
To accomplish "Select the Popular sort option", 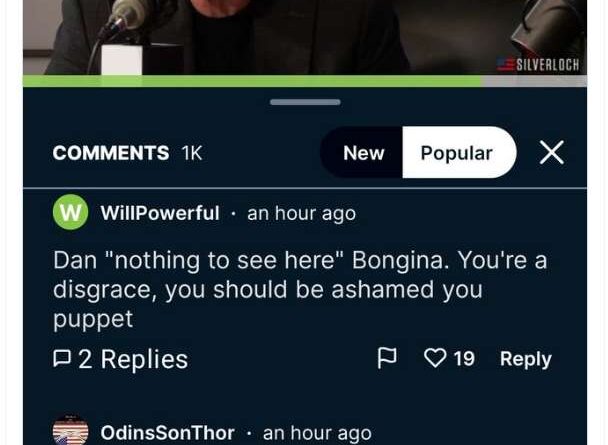I will click(x=459, y=153).
